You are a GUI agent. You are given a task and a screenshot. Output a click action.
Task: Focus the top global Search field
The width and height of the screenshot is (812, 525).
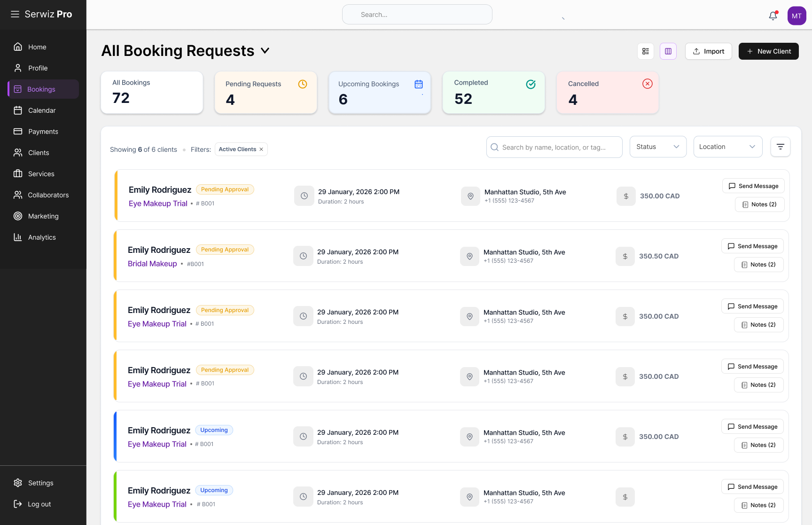click(x=417, y=15)
